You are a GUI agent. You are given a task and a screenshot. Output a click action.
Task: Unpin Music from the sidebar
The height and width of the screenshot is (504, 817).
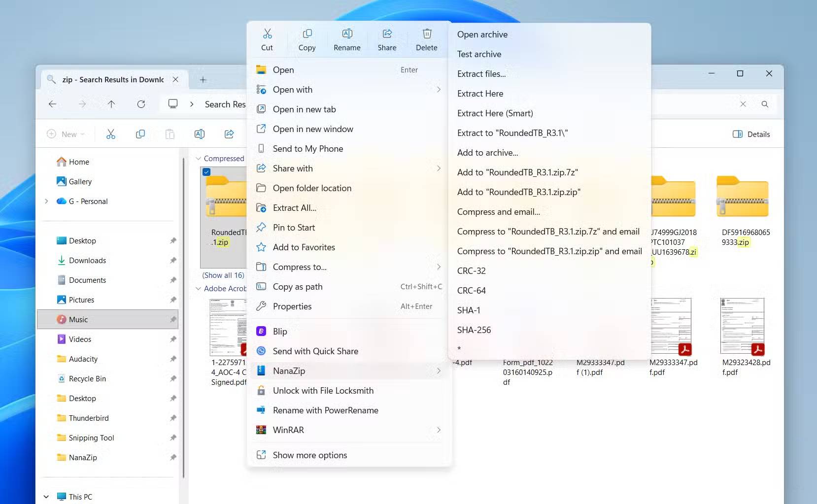(x=173, y=319)
